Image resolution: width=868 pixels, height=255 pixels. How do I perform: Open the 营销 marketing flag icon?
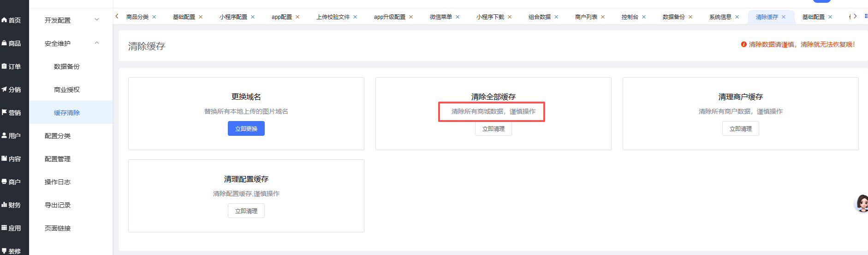point(4,113)
